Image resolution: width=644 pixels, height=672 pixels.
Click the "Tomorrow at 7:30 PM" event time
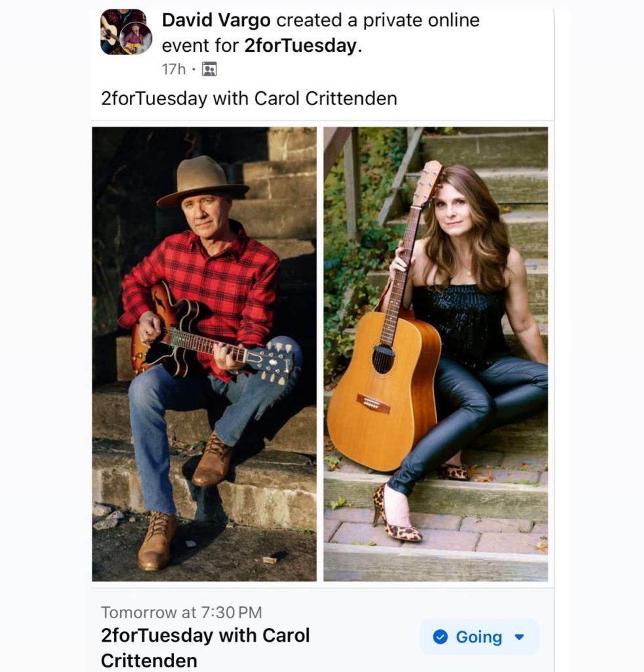(181, 612)
